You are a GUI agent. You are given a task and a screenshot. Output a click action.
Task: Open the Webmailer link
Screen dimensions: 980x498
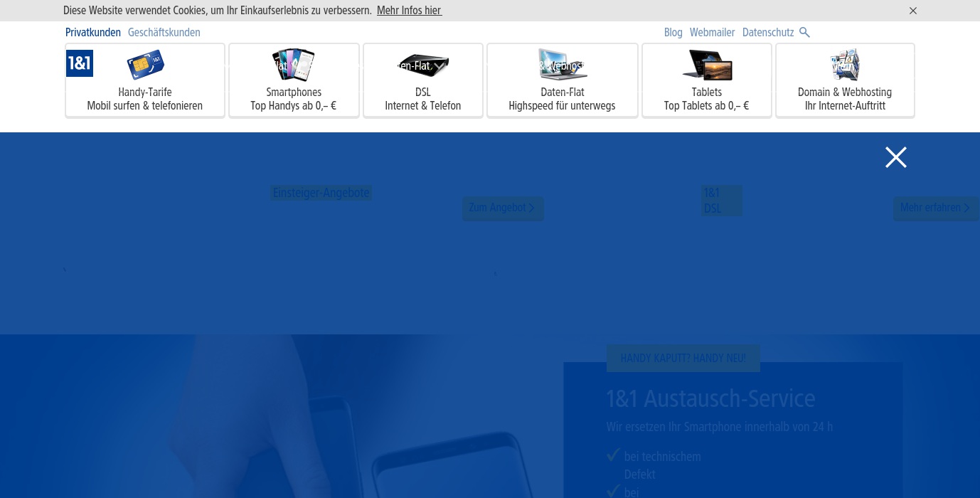[x=712, y=32]
